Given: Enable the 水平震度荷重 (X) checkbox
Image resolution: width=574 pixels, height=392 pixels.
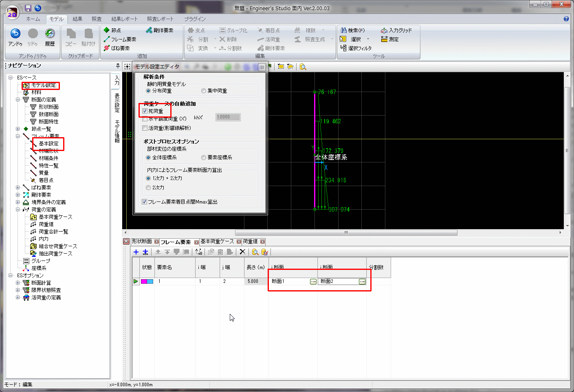Looking at the screenshot, I should pos(145,119).
